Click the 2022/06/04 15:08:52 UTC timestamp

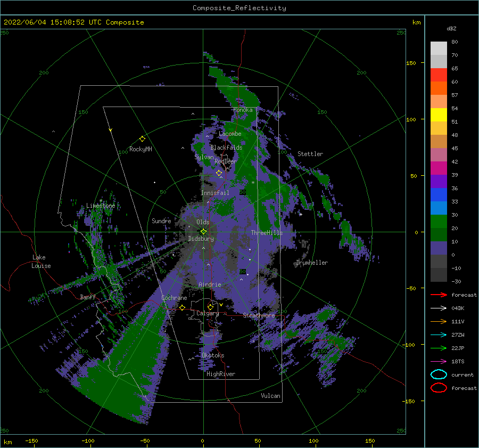point(73,22)
